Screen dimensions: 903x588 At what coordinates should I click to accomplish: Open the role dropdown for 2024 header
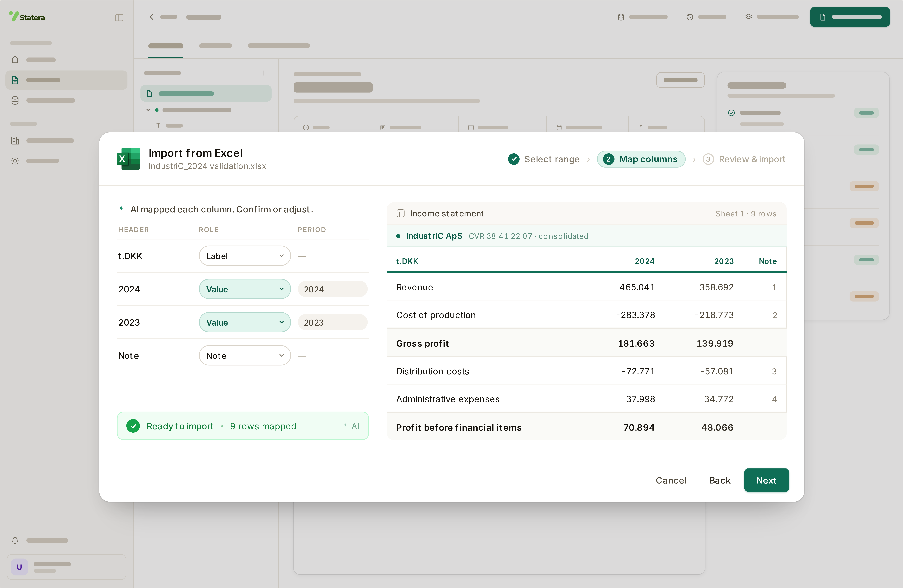(245, 289)
